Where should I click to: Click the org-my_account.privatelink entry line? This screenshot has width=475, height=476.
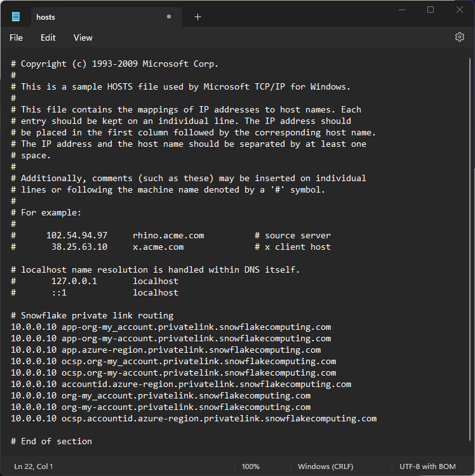161,395
